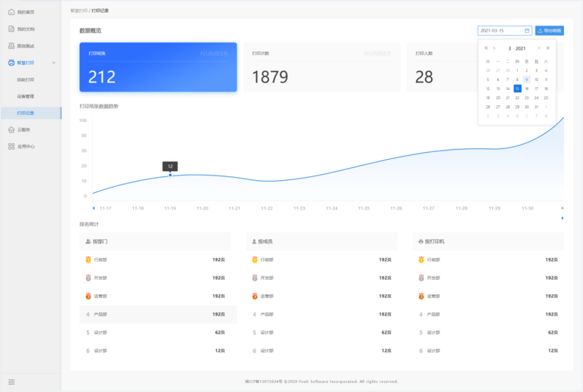Click the 高效面试 sidebar icon
The image size is (583, 392).
pyautogui.click(x=11, y=46)
